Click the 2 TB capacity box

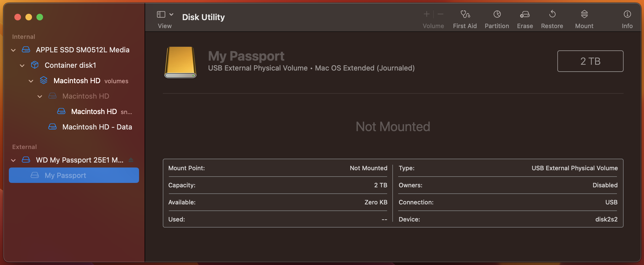click(590, 61)
